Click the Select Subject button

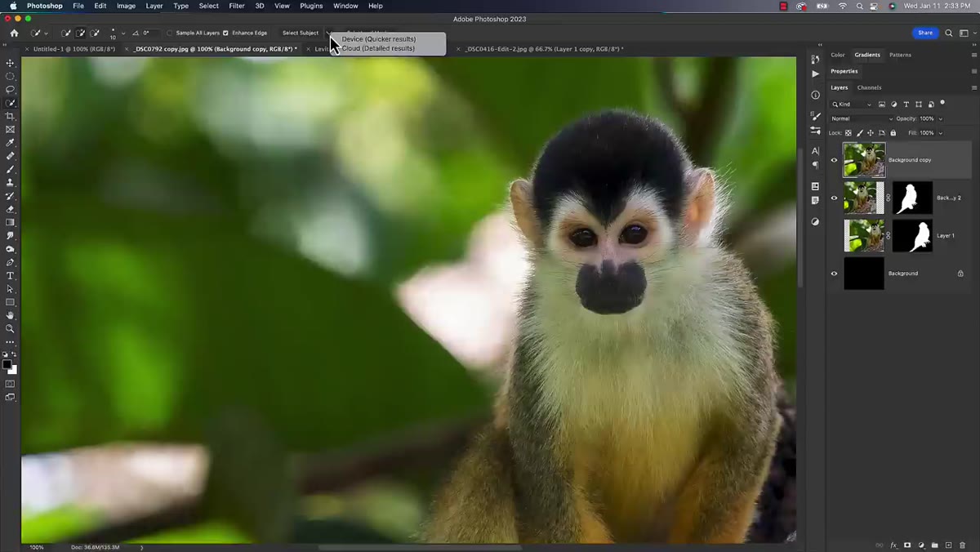(x=301, y=33)
